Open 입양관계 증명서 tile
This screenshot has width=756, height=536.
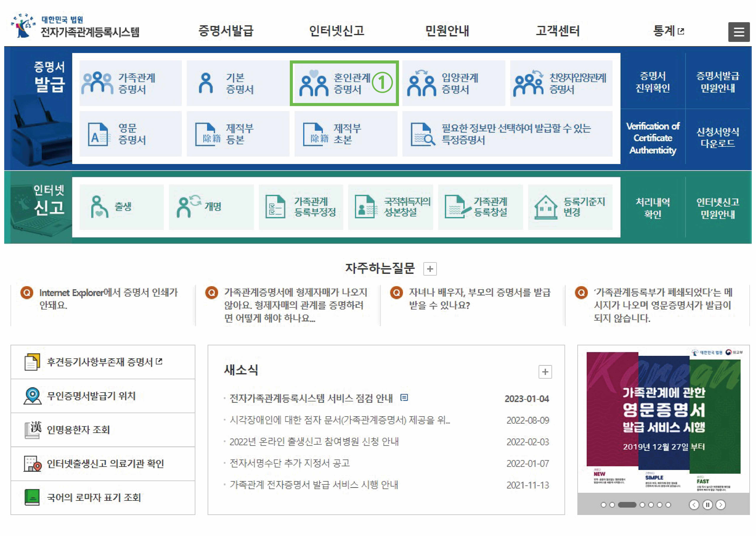coord(454,83)
